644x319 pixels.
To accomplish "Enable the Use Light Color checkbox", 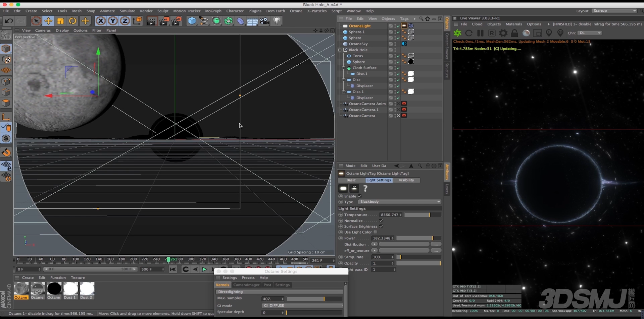I will click(x=375, y=232).
